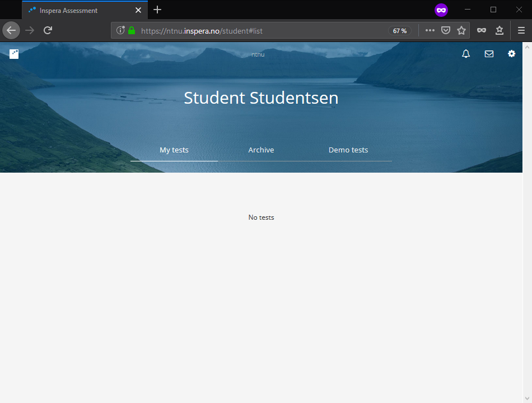Switch to Archive tab

(x=261, y=150)
